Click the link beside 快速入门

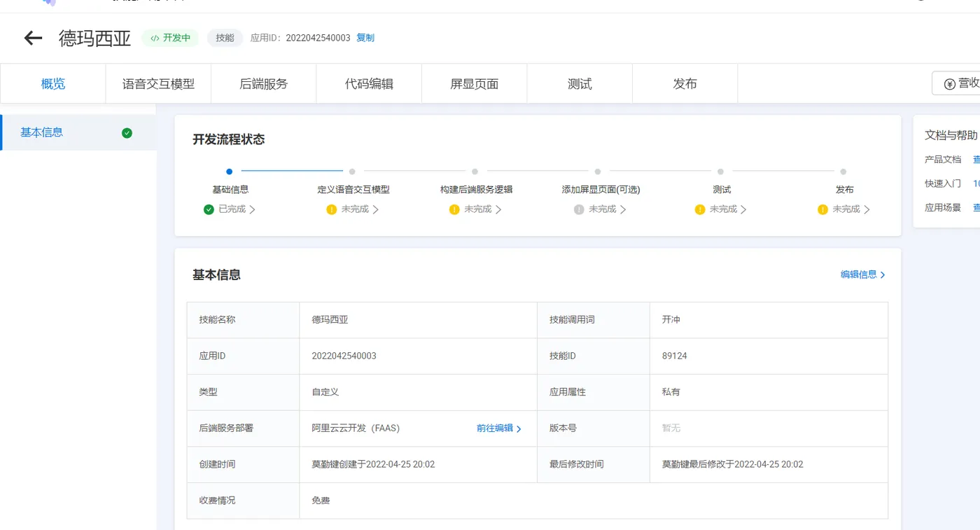976,183
